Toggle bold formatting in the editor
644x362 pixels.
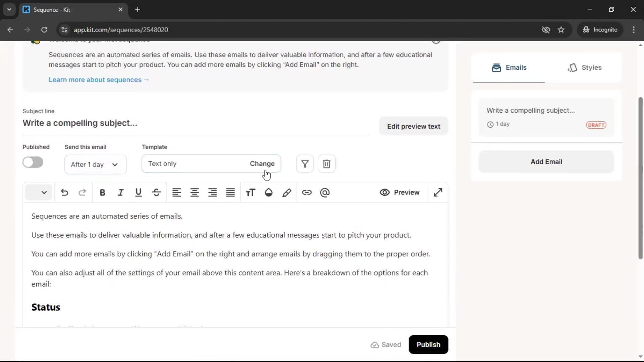[x=102, y=192]
